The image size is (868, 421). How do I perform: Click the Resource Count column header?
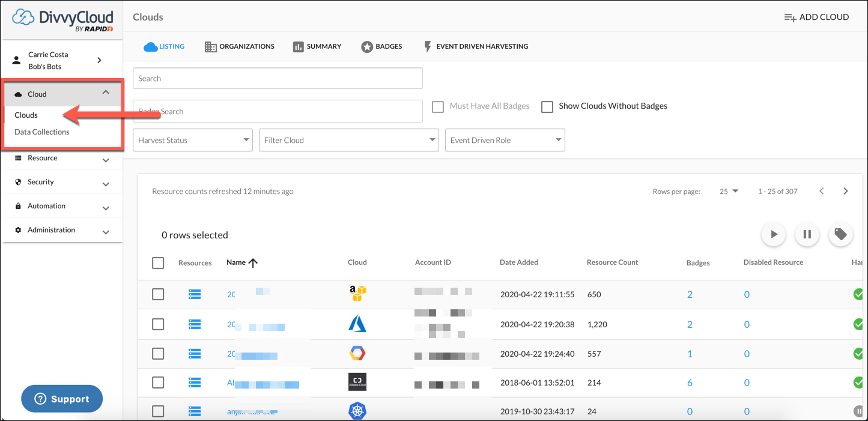[x=612, y=262]
